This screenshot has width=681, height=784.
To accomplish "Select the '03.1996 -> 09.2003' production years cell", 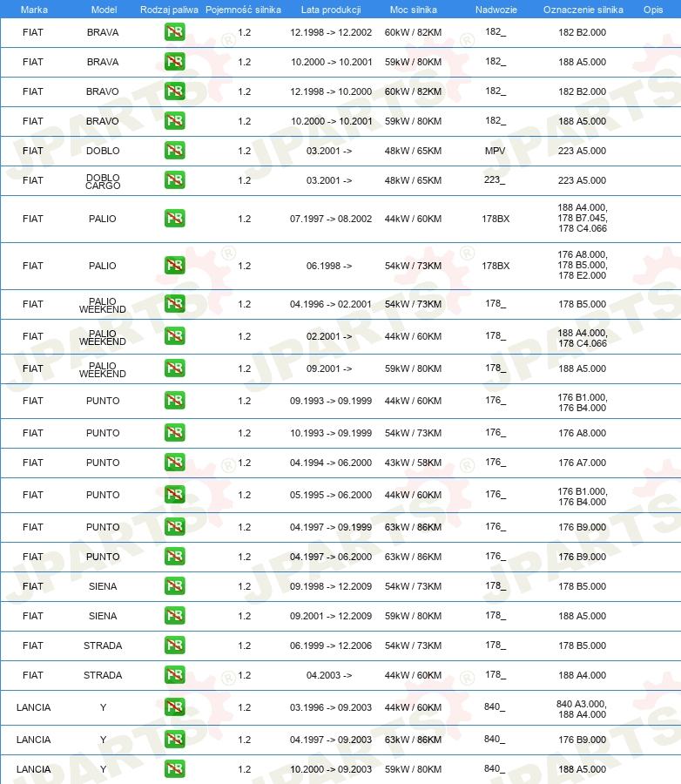I will click(x=331, y=707).
